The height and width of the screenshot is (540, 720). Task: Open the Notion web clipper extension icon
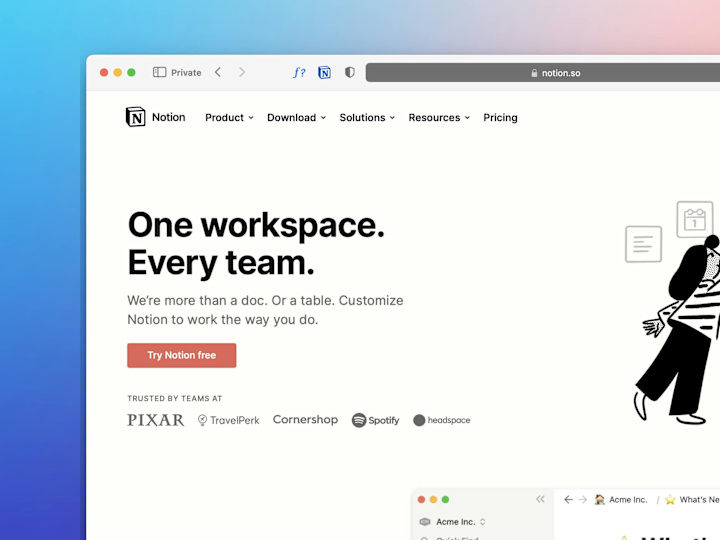click(x=324, y=73)
